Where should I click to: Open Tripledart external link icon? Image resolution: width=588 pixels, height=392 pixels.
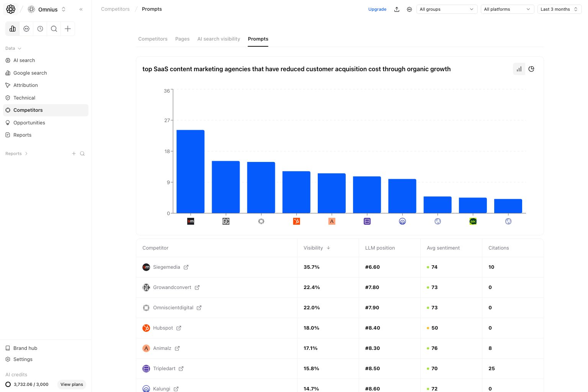(x=181, y=369)
